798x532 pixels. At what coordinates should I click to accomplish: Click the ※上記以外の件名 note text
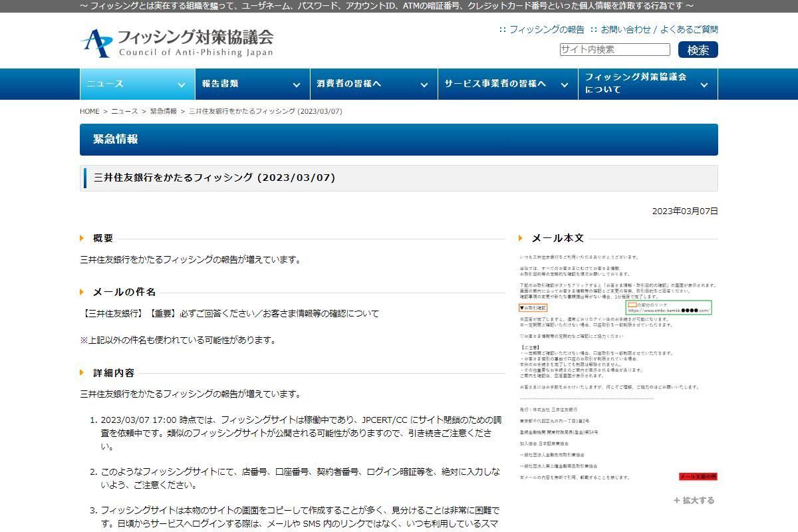tap(178, 340)
